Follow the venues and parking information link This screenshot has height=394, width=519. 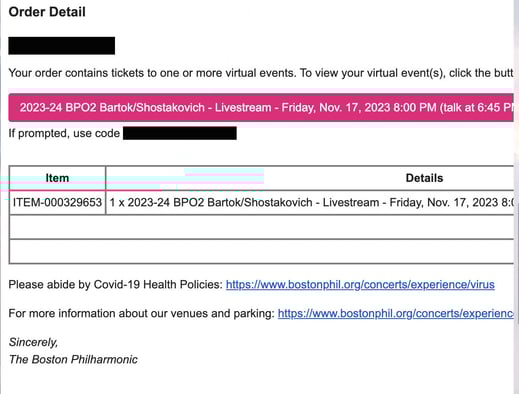click(x=396, y=314)
